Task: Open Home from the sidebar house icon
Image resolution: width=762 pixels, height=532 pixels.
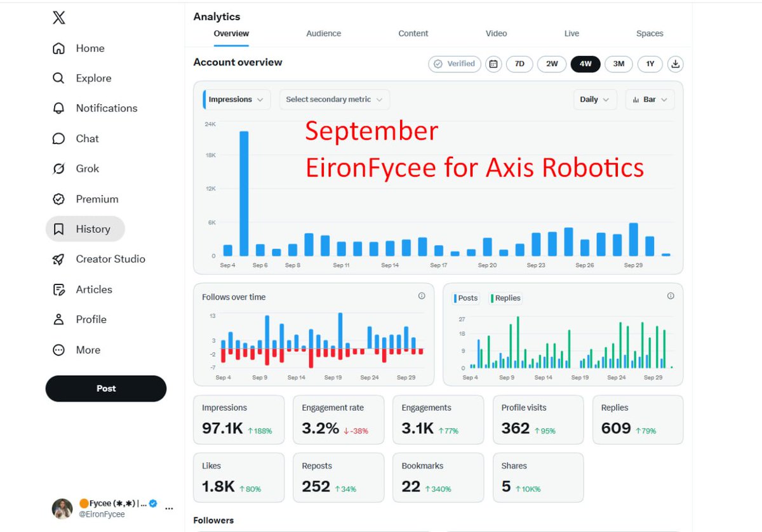Action: (58, 48)
